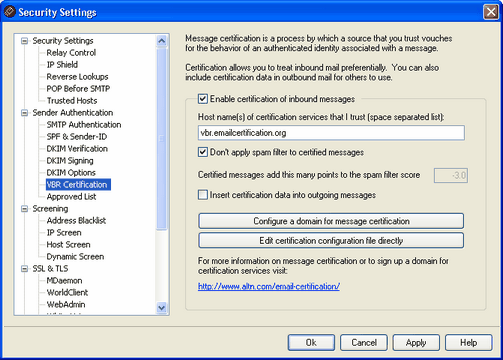Viewport: 503px width, 360px height.
Task: Open Dynamic Screen settings
Action: tap(75, 257)
